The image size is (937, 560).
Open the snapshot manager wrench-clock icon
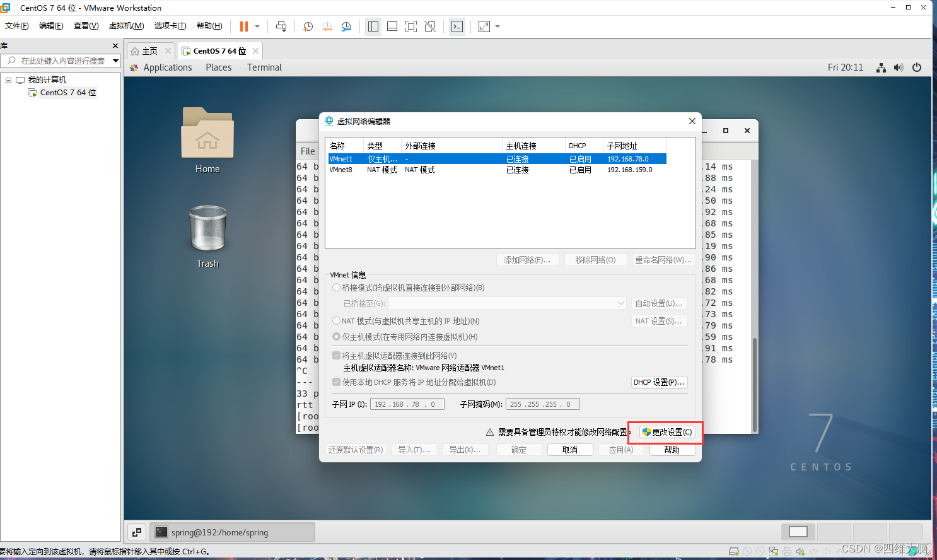pos(346,26)
